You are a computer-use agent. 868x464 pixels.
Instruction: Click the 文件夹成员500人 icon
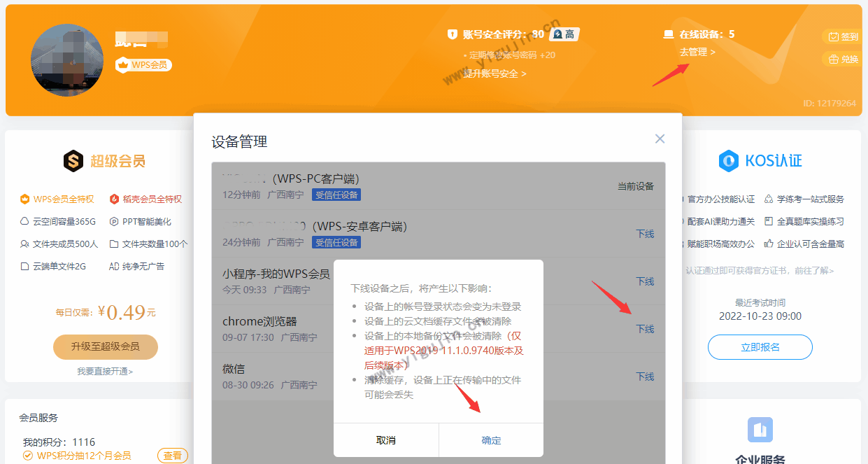pyautogui.click(x=25, y=244)
